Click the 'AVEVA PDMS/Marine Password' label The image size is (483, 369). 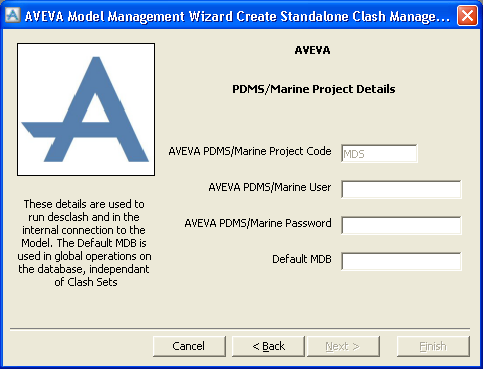click(x=258, y=223)
